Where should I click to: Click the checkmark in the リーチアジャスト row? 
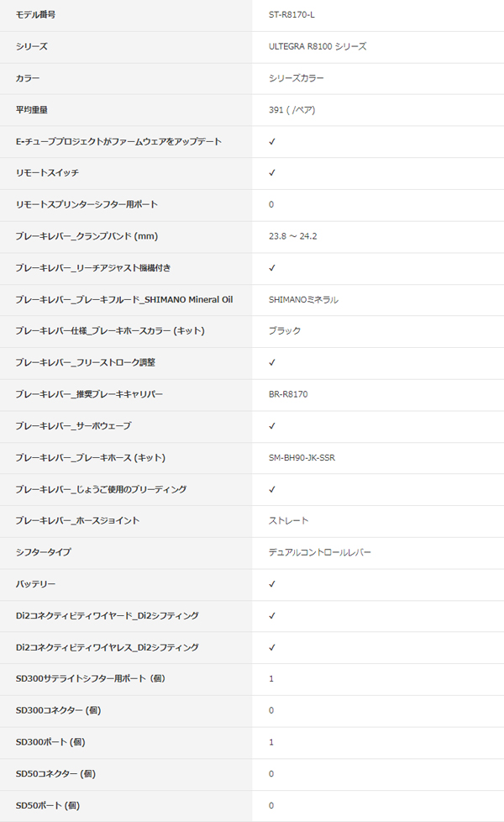[271, 268]
